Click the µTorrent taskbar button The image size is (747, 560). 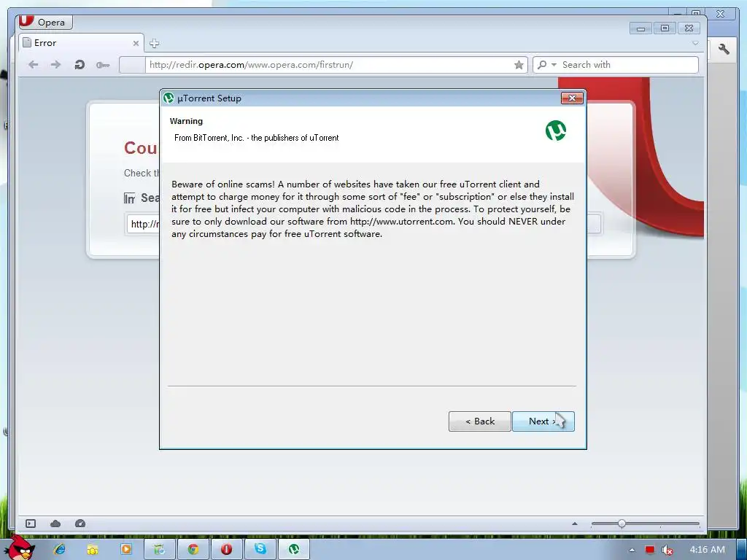293,549
